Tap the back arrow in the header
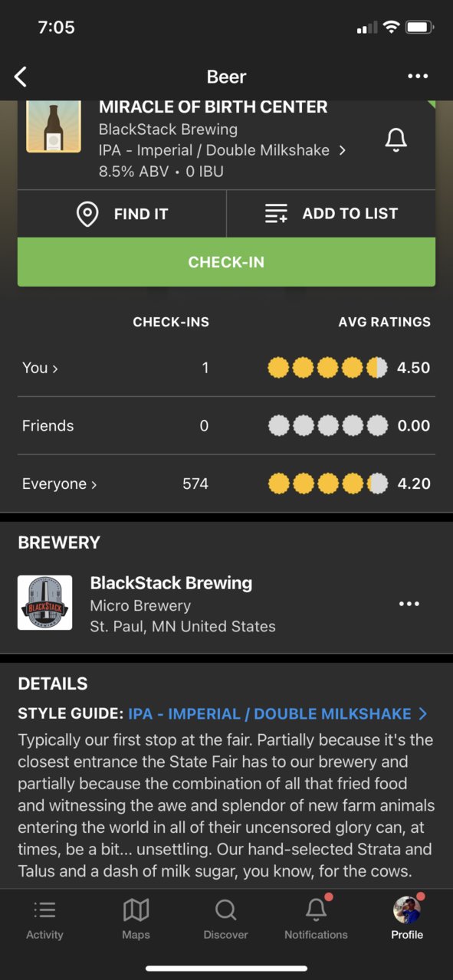 (21, 77)
